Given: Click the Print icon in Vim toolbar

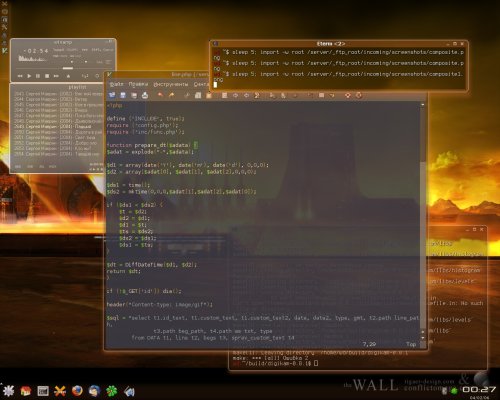Looking at the screenshot, I should pos(145,95).
